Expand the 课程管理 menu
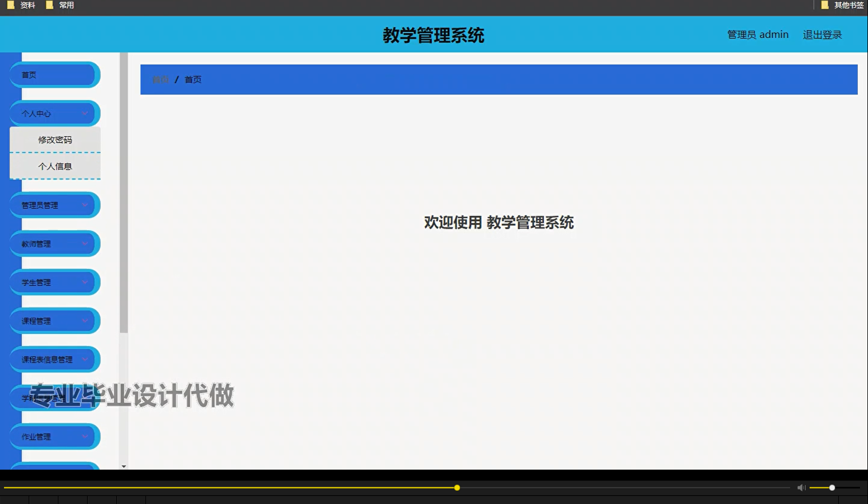 click(54, 321)
